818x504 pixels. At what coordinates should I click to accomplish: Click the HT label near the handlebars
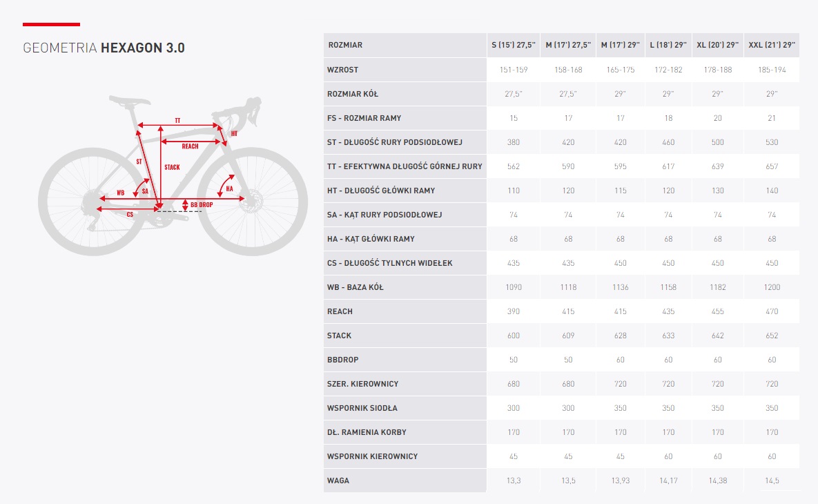(x=234, y=133)
